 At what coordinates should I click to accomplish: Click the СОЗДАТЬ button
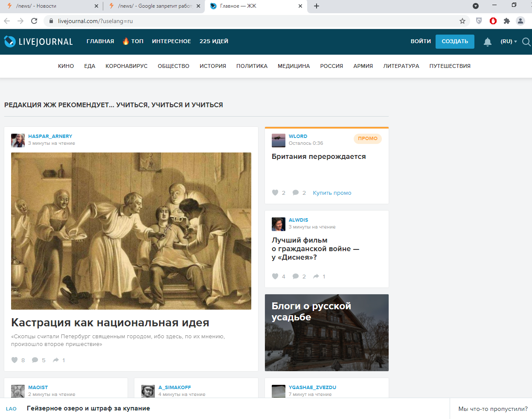pos(455,41)
